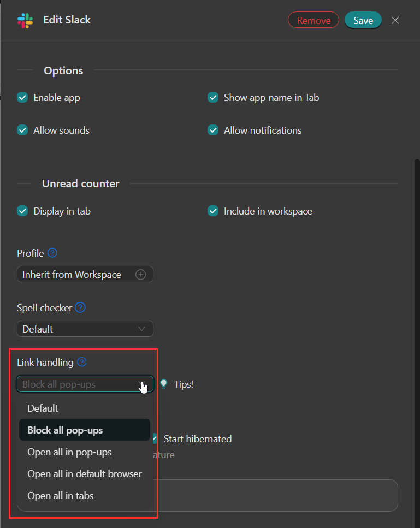
Task: Open Link handling help icon
Action: pyautogui.click(x=81, y=362)
